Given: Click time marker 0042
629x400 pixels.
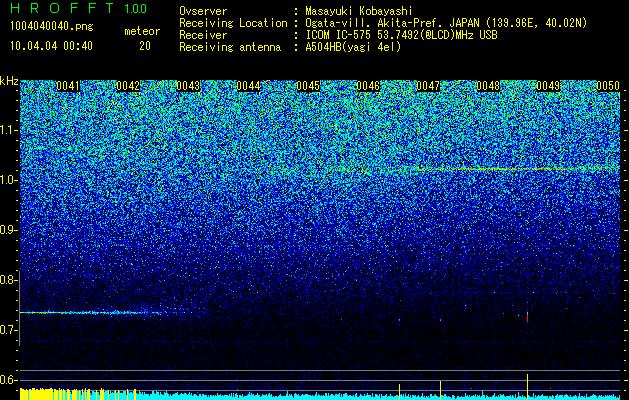Looking at the screenshot, I should [x=128, y=86].
